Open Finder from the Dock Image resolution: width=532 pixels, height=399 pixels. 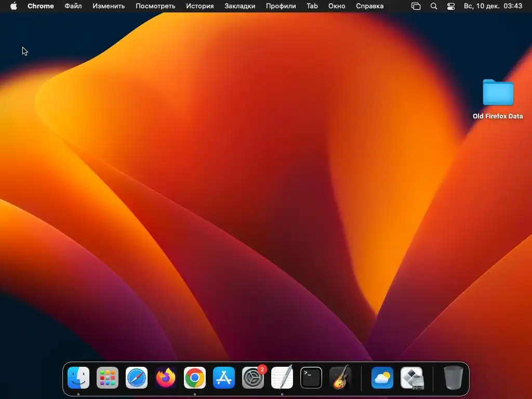(78, 378)
